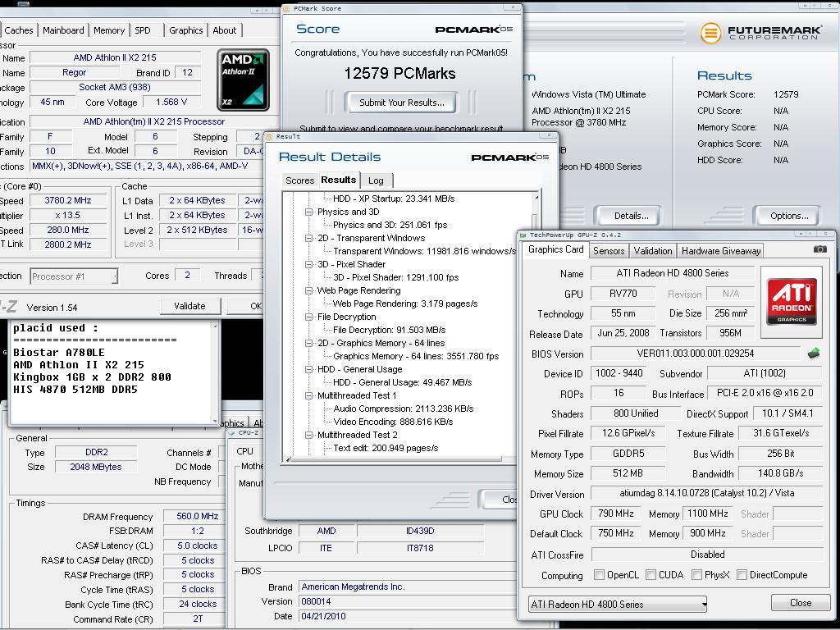Click the Futuremark logo icon

[711, 33]
